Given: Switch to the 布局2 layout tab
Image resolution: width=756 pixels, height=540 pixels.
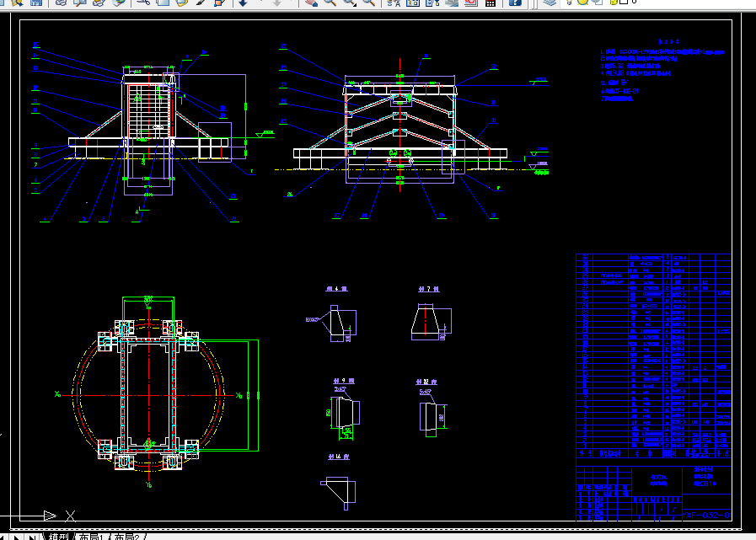Looking at the screenshot, I should tap(126, 537).
